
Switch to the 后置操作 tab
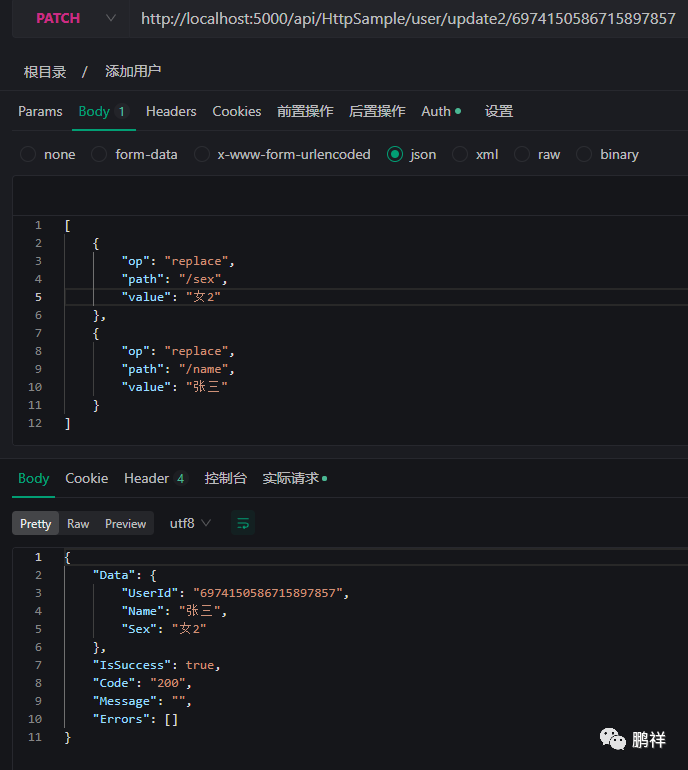click(377, 111)
